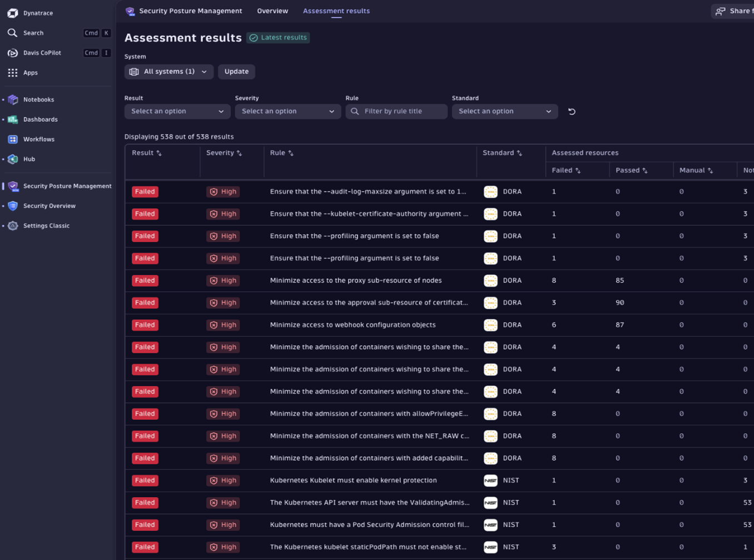Open the Workflows app
The width and height of the screenshot is (754, 560).
coord(39,139)
